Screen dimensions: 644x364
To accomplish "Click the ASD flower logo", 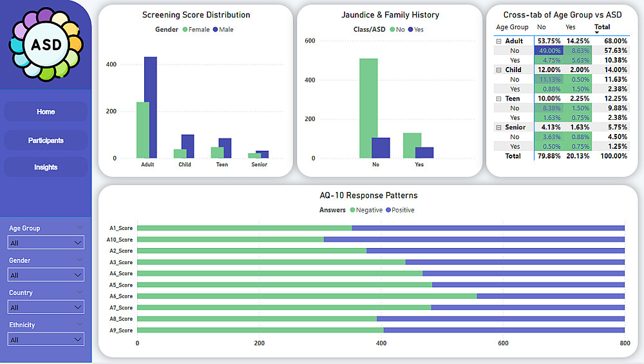I will tap(46, 44).
